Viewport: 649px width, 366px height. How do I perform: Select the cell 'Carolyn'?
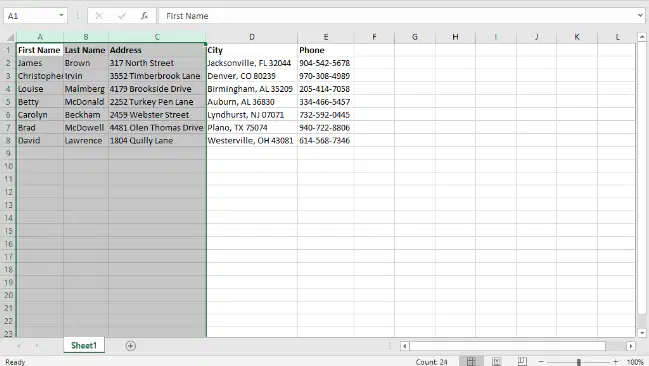40,115
